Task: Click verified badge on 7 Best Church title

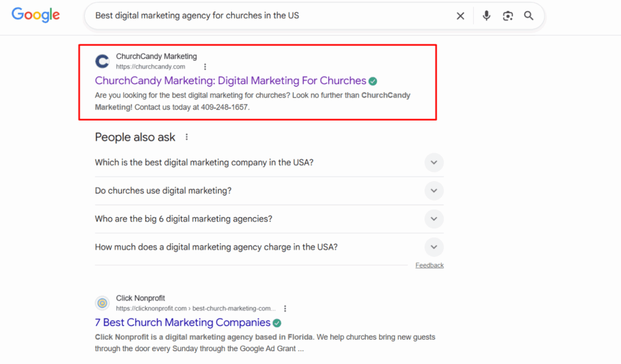Action: 277,323
